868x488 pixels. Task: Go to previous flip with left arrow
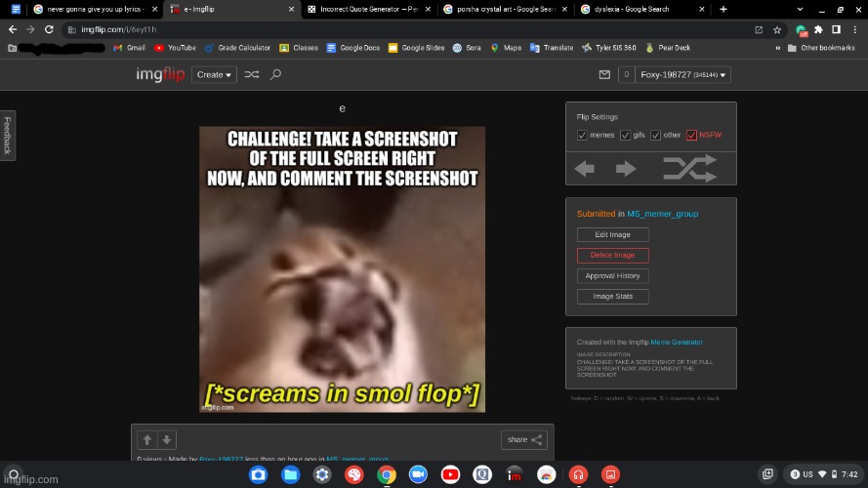coord(585,168)
